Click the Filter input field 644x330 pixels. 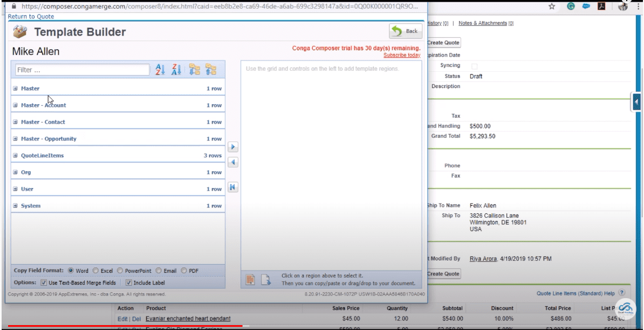click(83, 70)
